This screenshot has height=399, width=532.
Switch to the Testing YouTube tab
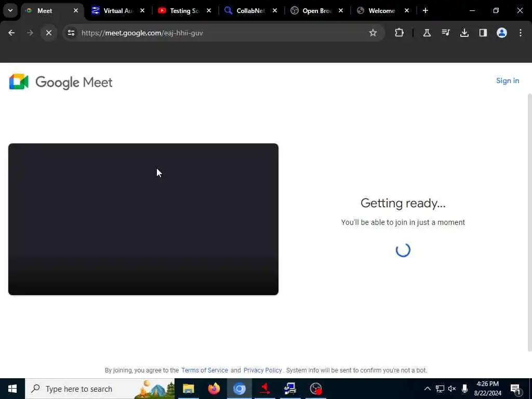point(184,11)
